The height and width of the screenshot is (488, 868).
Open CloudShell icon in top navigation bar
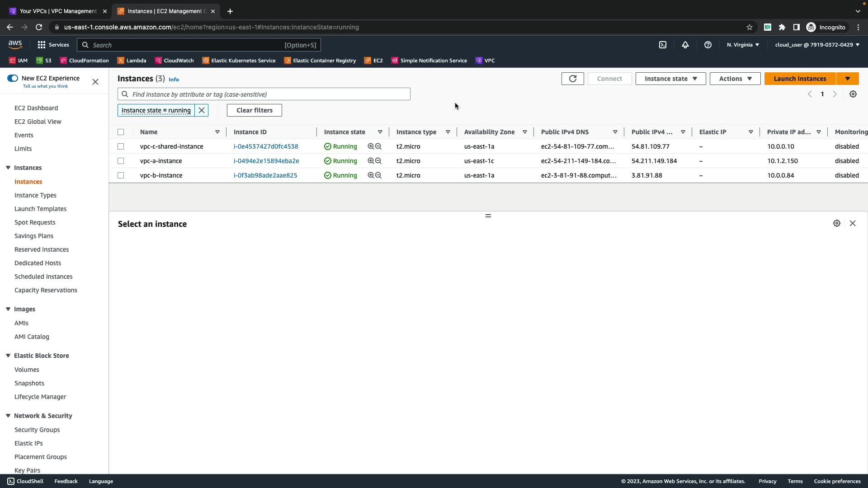click(662, 45)
